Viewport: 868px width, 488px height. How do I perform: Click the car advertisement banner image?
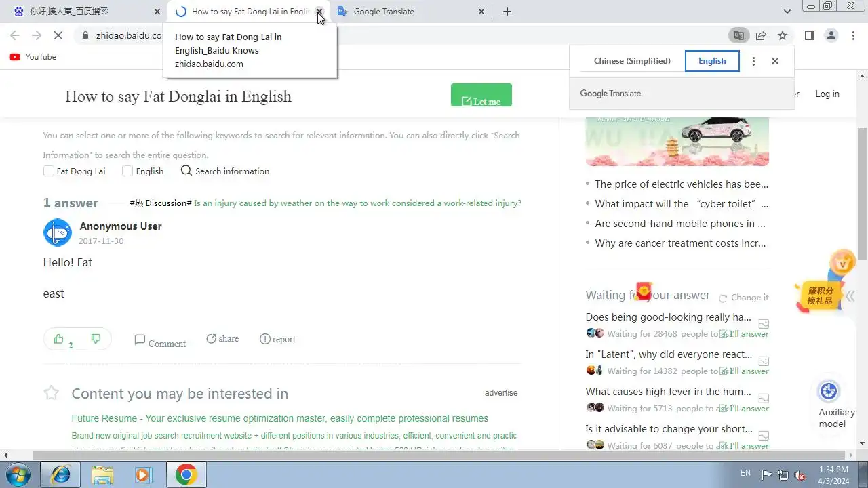tap(677, 141)
